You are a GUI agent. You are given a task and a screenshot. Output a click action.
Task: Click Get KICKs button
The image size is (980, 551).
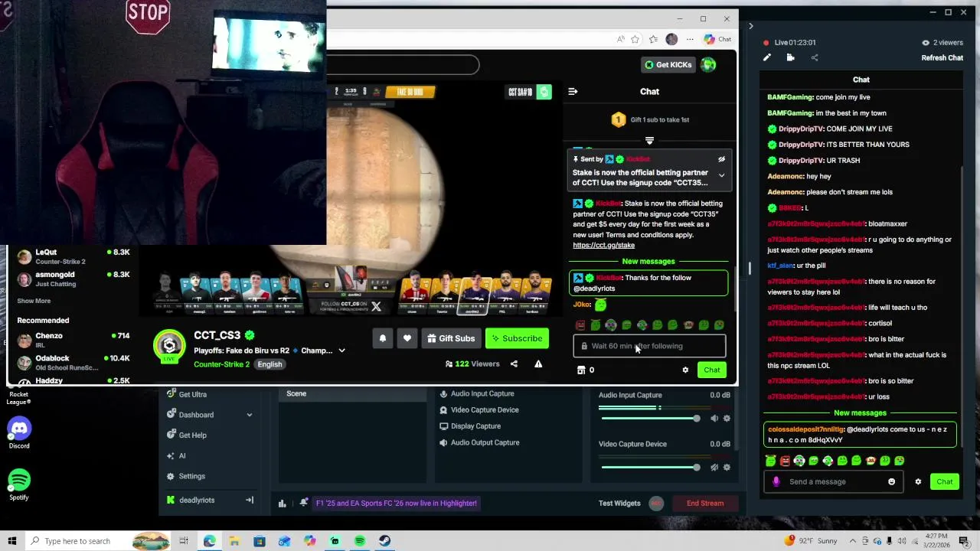click(x=668, y=65)
